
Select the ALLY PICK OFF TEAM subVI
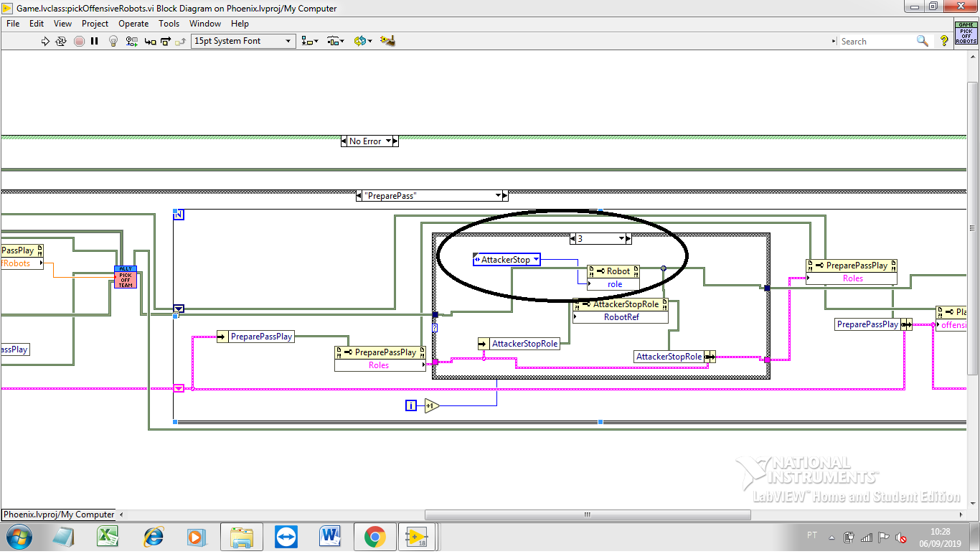[x=126, y=277]
